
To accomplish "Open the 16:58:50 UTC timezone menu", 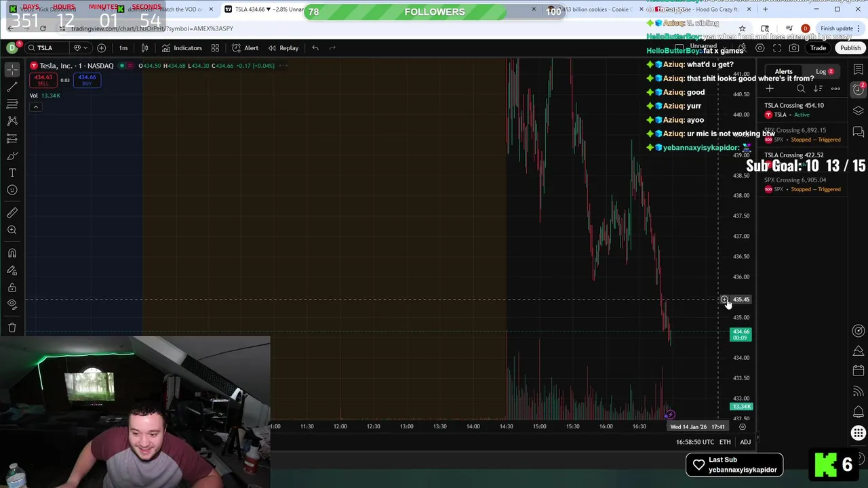I will tap(694, 442).
